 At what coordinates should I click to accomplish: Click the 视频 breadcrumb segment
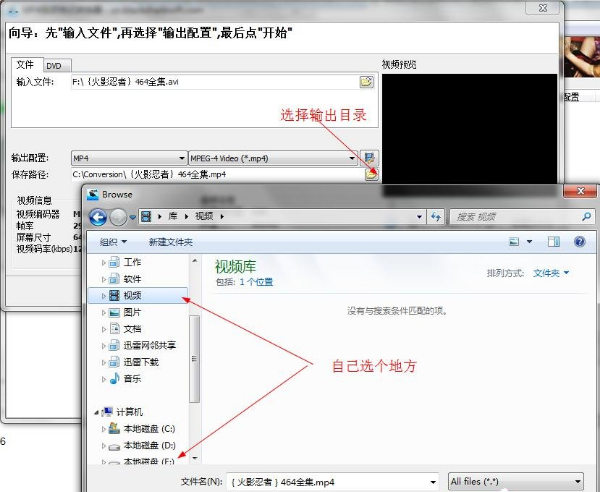(x=204, y=216)
